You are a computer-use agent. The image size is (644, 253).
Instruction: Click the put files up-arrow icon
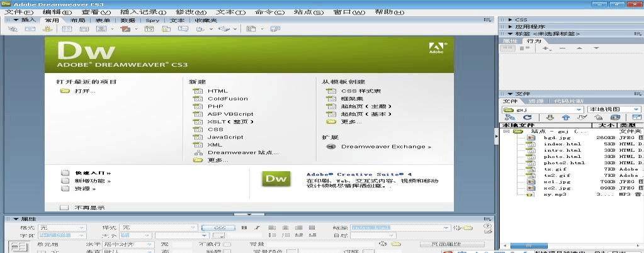pos(565,118)
